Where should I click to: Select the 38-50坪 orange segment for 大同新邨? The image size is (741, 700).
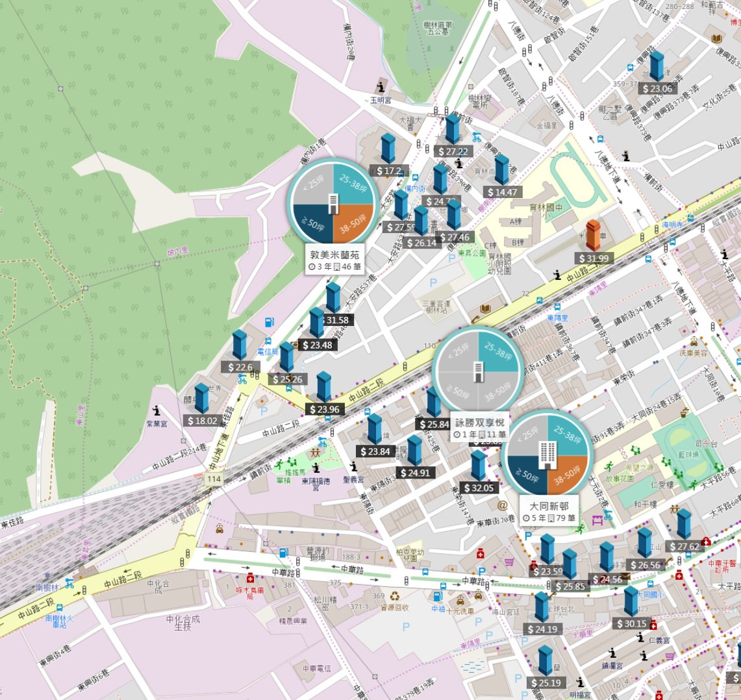click(x=568, y=475)
